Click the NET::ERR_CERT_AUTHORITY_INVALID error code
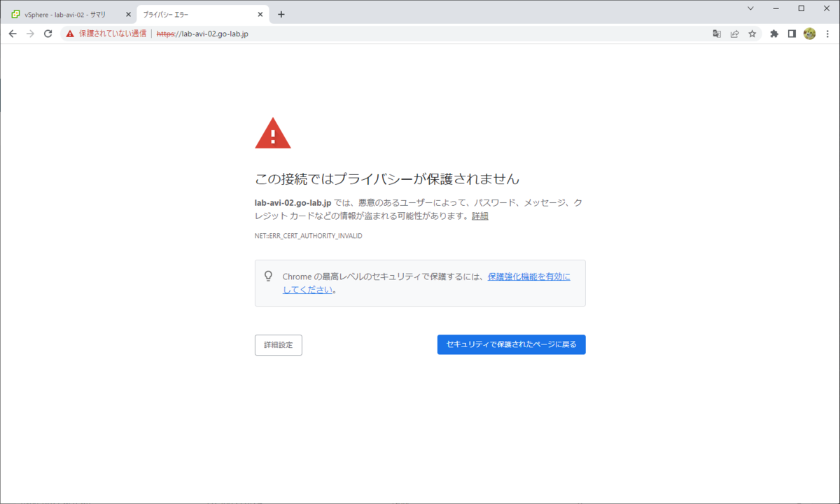840x504 pixels. coord(309,236)
